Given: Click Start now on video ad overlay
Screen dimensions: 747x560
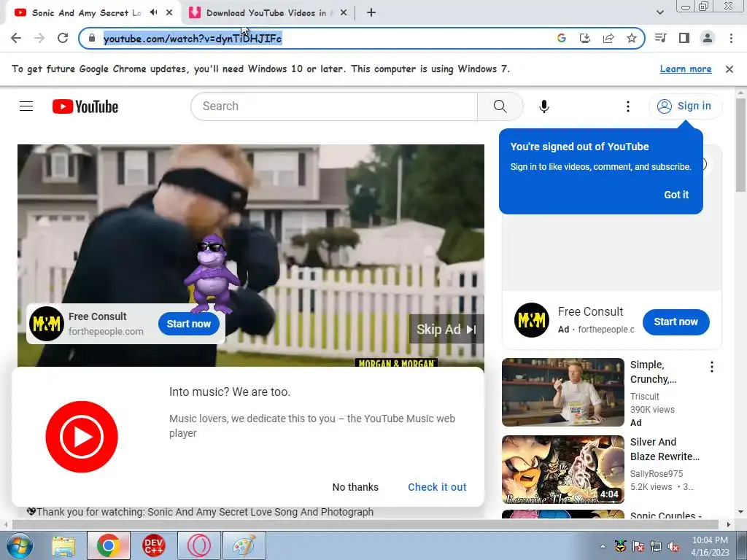Looking at the screenshot, I should tap(189, 324).
